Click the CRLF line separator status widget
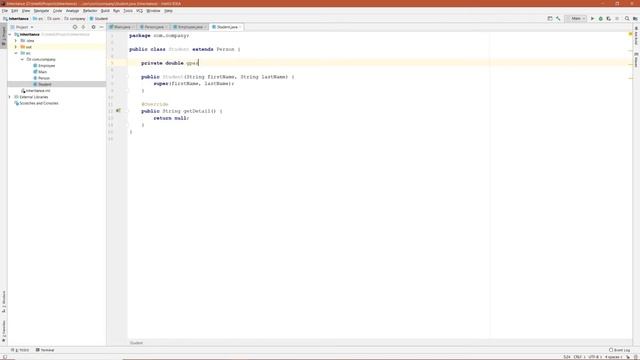 pyautogui.click(x=579, y=357)
